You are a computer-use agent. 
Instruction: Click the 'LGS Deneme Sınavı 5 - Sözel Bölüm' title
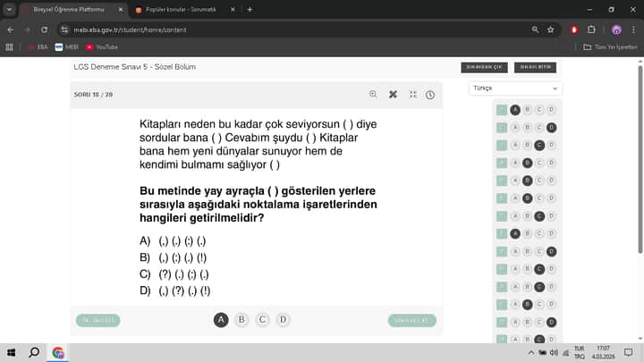coord(135,67)
